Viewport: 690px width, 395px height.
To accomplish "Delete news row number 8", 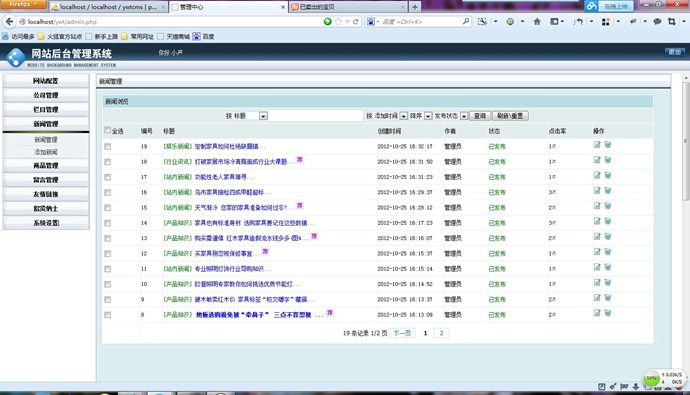I will pos(608,313).
